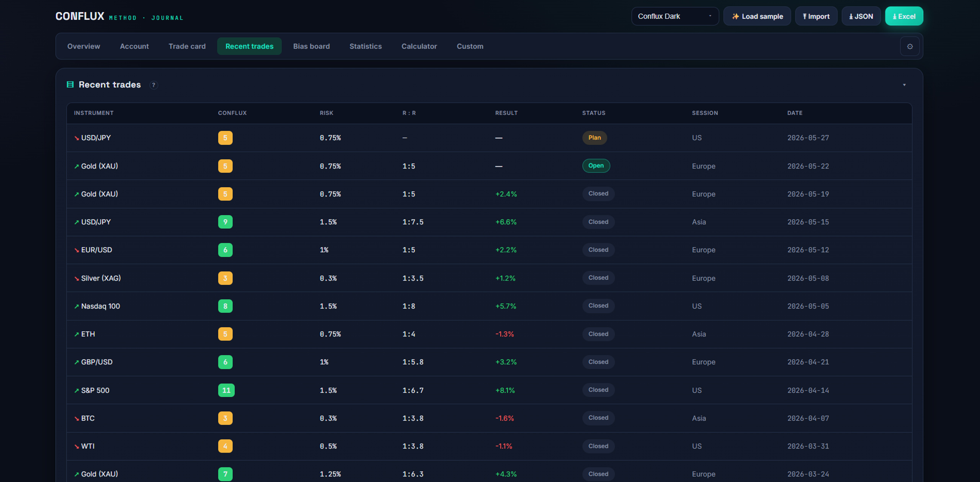Click the conflux score 4 badge for WTI
This screenshot has width=980, height=482.
pos(225,446)
